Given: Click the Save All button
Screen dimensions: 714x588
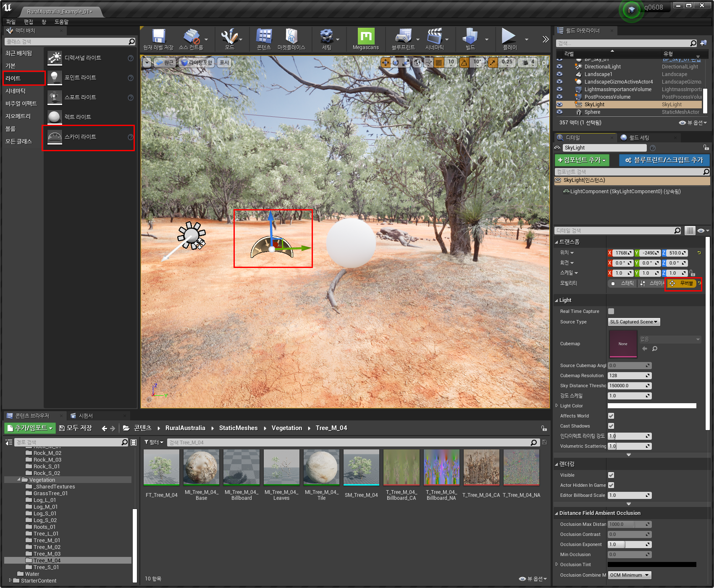Looking at the screenshot, I should 76,428.
